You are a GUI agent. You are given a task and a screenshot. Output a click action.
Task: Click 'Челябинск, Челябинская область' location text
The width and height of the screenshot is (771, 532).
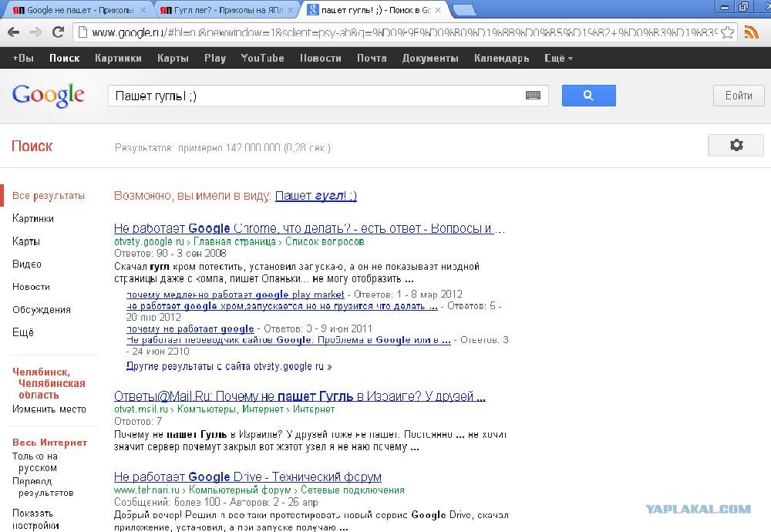49,383
